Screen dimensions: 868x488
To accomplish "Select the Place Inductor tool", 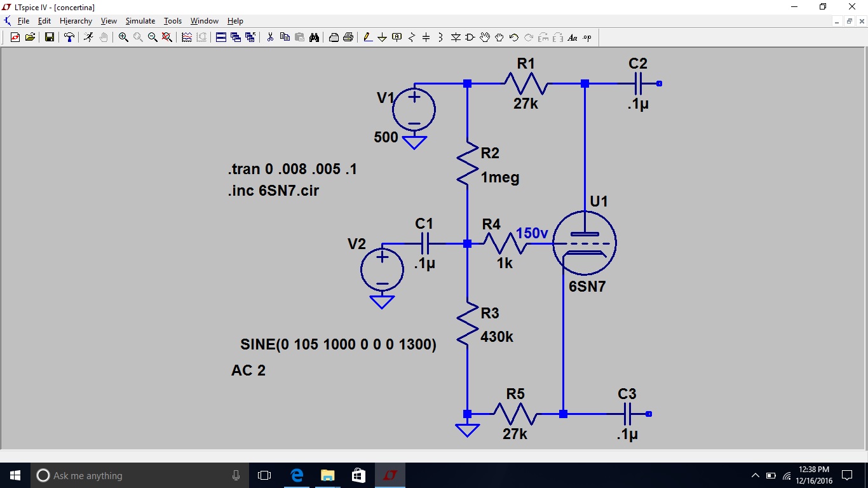I will tap(441, 37).
